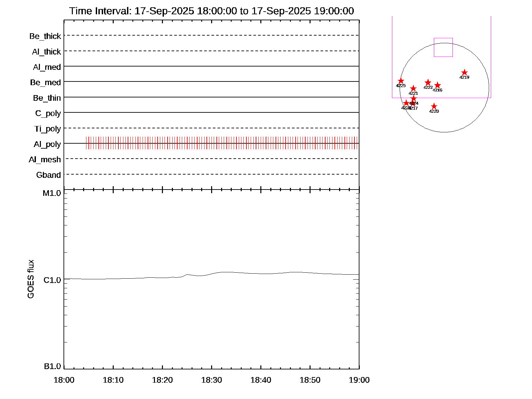Screen dimensions: 532x399
Task: Click the 18:50 tick label
Action: click(x=310, y=380)
